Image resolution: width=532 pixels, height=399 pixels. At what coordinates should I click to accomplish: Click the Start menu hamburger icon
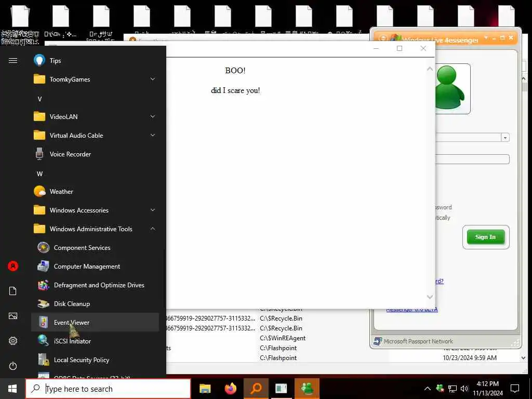13,60
